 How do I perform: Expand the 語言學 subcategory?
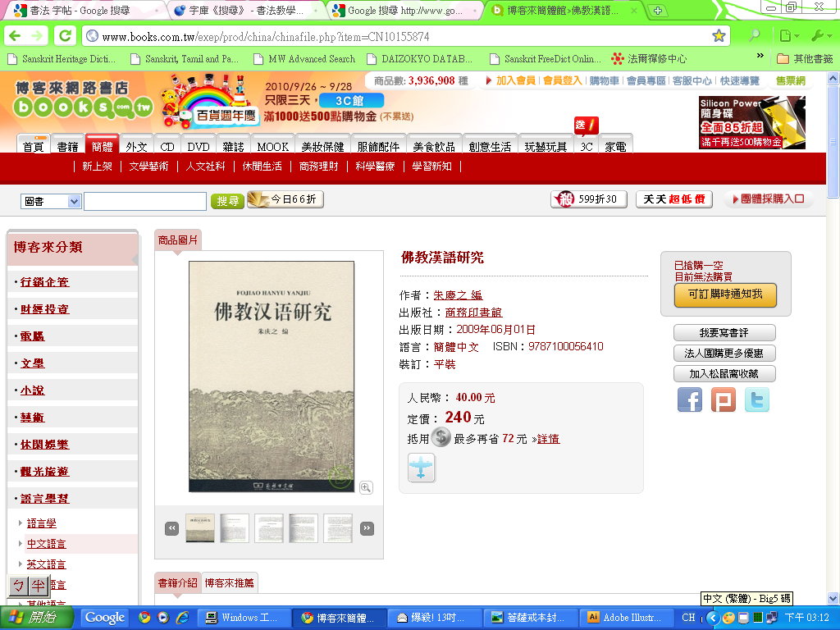(x=41, y=523)
